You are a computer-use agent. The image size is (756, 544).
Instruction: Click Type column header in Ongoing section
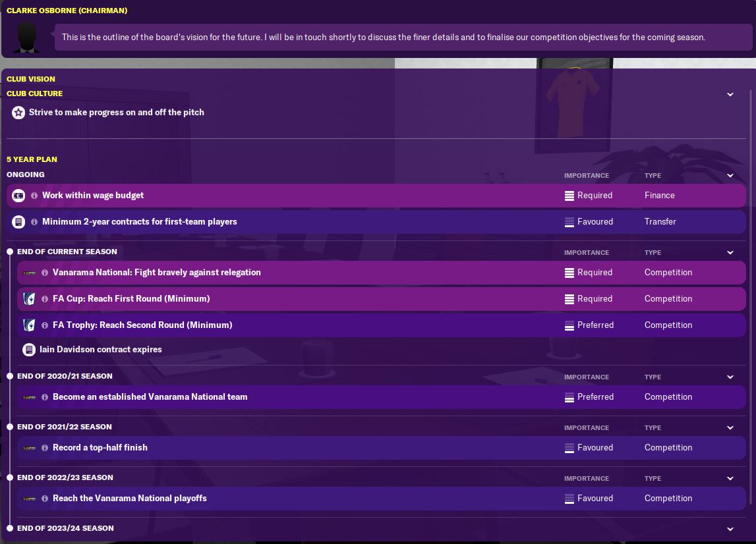[x=653, y=175]
